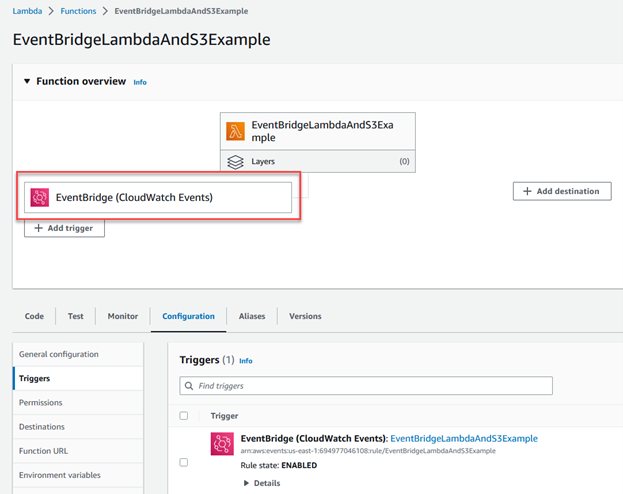This screenshot has width=623, height=494.
Task: Click the 'Rule state: ENABLED' text
Action: click(x=279, y=465)
